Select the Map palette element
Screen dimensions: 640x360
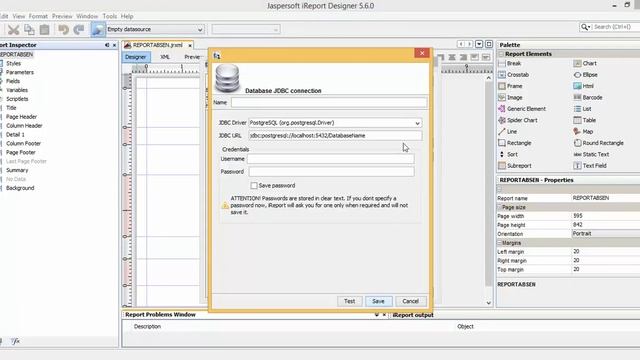coord(583,132)
